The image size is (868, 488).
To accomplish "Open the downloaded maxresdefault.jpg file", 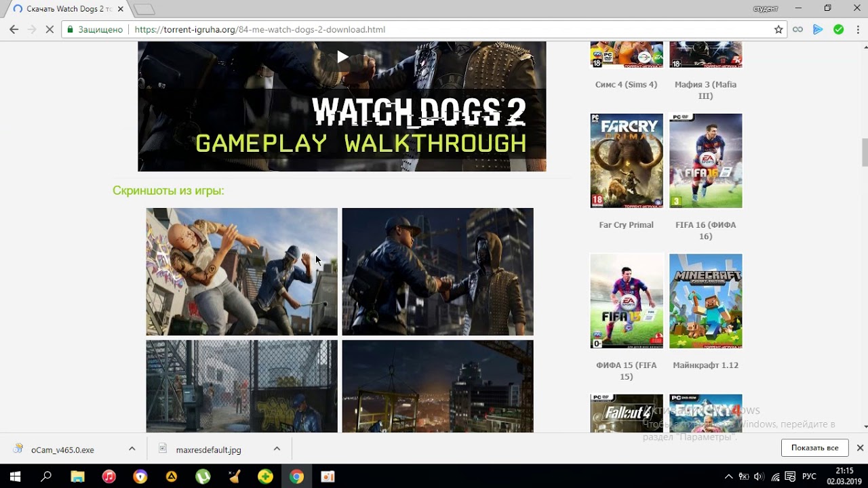I will click(208, 449).
